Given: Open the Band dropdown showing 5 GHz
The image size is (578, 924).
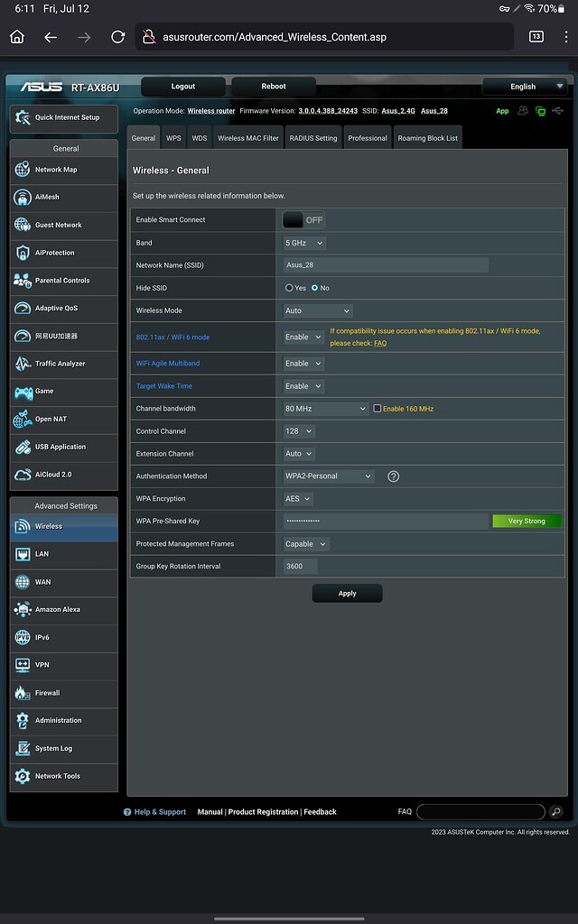Looking at the screenshot, I should point(304,243).
